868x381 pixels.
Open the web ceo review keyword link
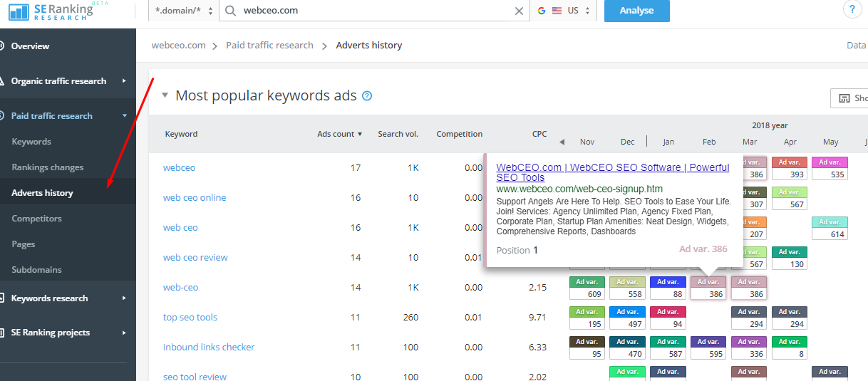pyautogui.click(x=195, y=258)
